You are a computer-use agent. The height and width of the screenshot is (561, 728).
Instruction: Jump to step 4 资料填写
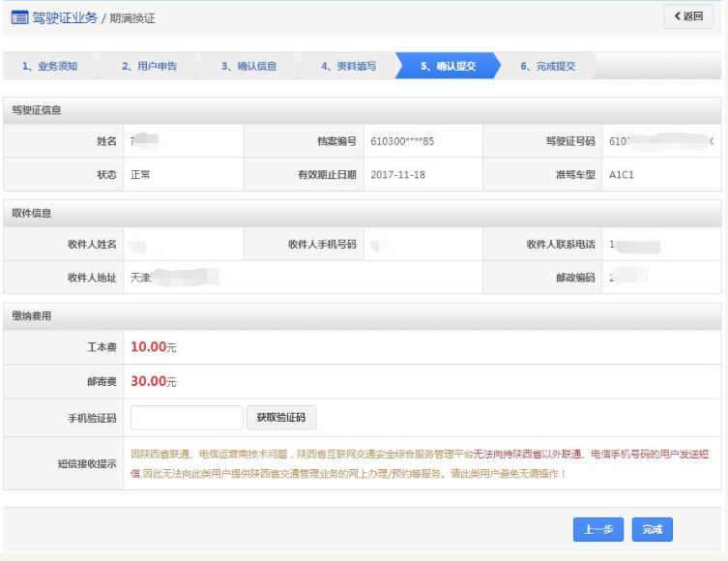click(348, 66)
